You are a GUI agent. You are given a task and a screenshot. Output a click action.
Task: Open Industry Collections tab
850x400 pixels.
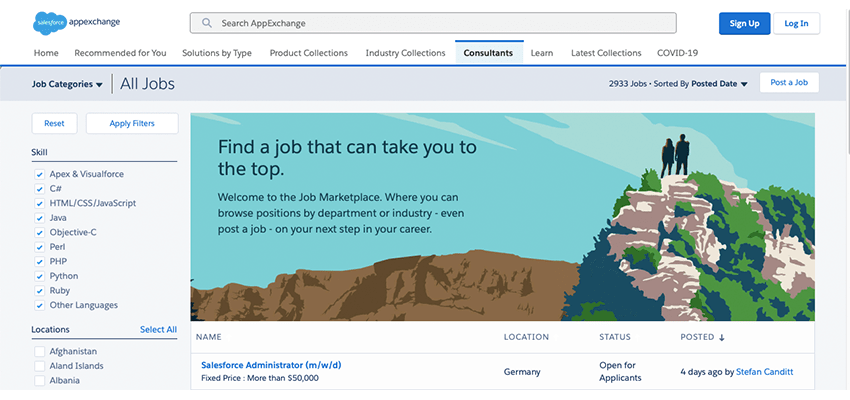(405, 53)
